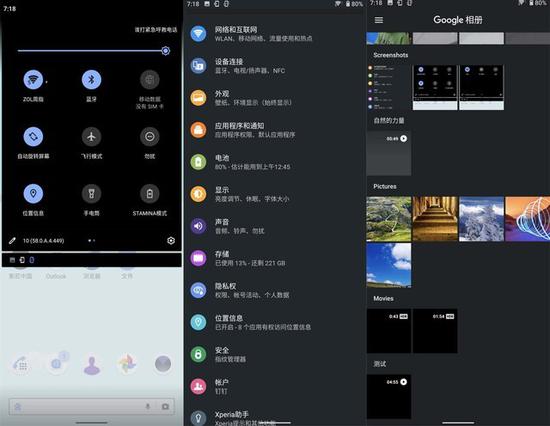Expand the Wi-Fi tile dropdown arrow
Screen dimensions: 550x426
pyautogui.click(x=47, y=82)
